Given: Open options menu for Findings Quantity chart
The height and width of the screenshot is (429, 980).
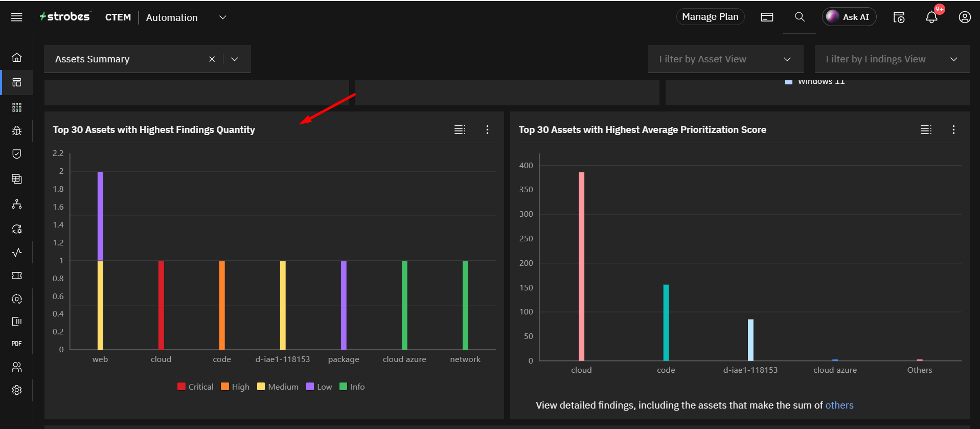Looking at the screenshot, I should pos(487,130).
